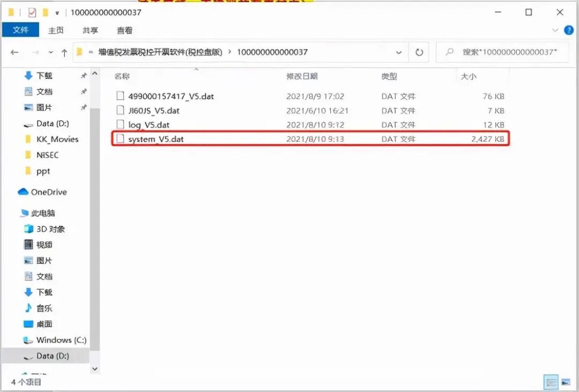Click the refresh icon beside the address bar
The image size is (579, 392).
[x=419, y=52]
